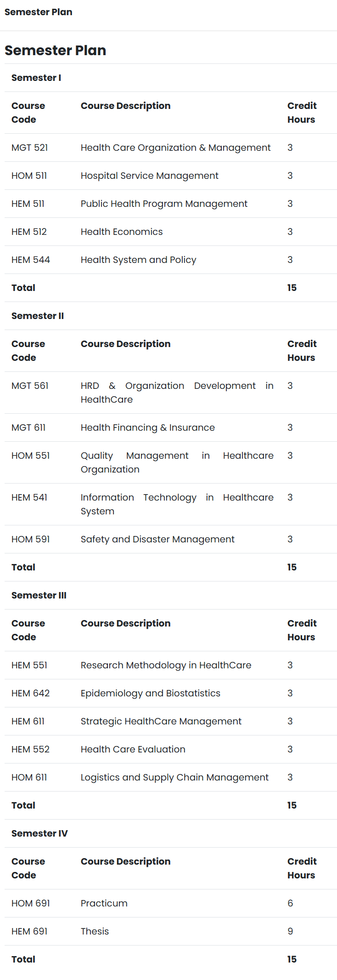Select the Practicum course row
The width and height of the screenshot is (337, 980).
(171, 903)
